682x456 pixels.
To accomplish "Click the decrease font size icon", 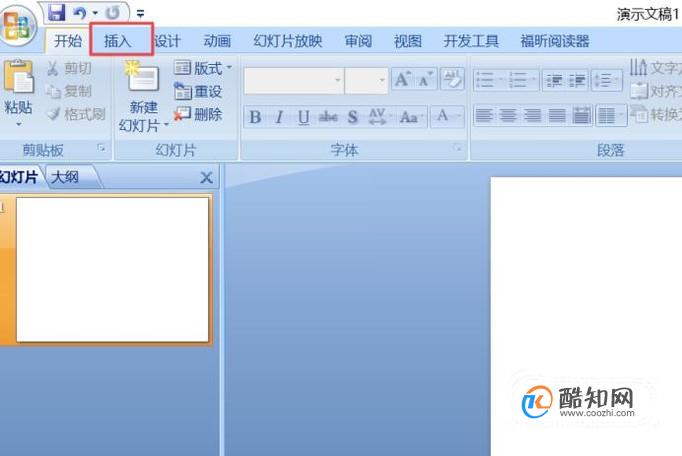I will pyautogui.click(x=425, y=79).
